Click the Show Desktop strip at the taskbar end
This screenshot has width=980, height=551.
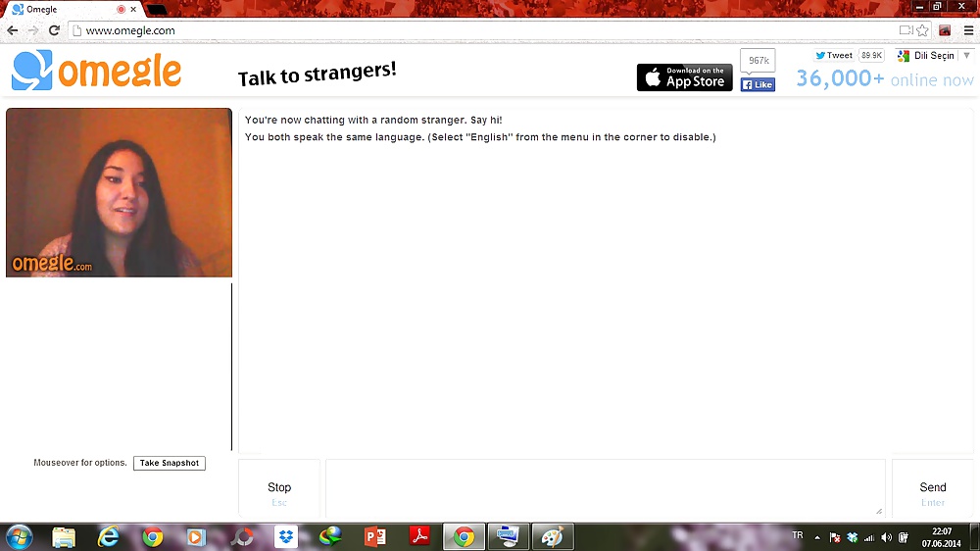tap(975, 537)
